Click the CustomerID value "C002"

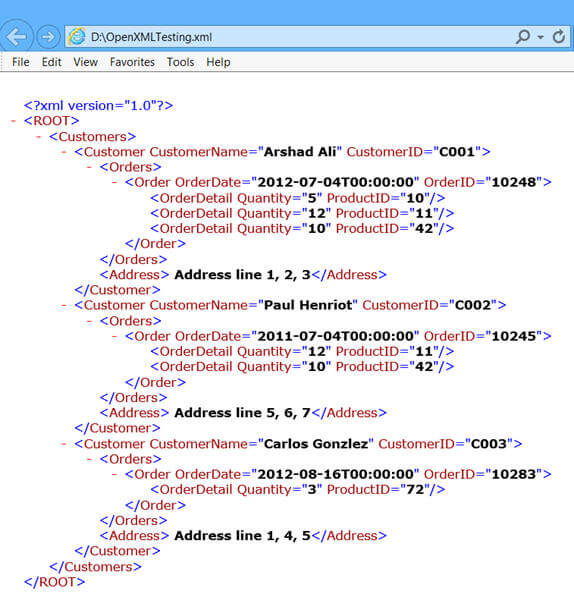[x=473, y=305]
